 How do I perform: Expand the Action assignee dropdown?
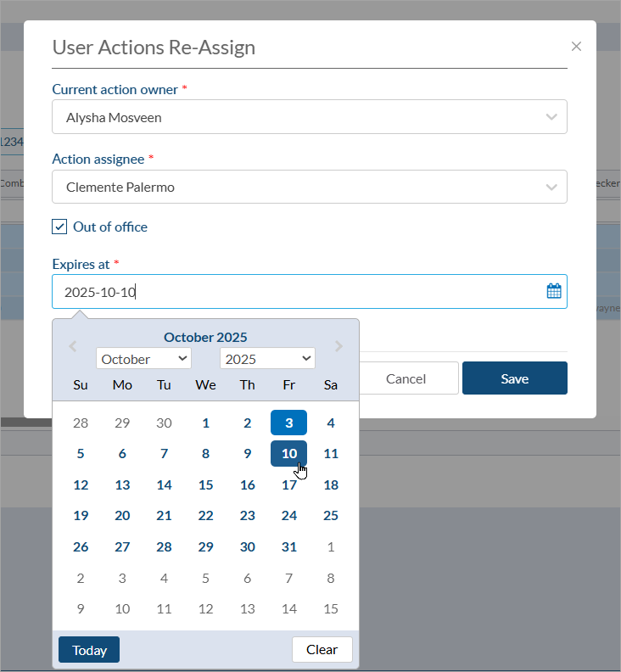309,187
